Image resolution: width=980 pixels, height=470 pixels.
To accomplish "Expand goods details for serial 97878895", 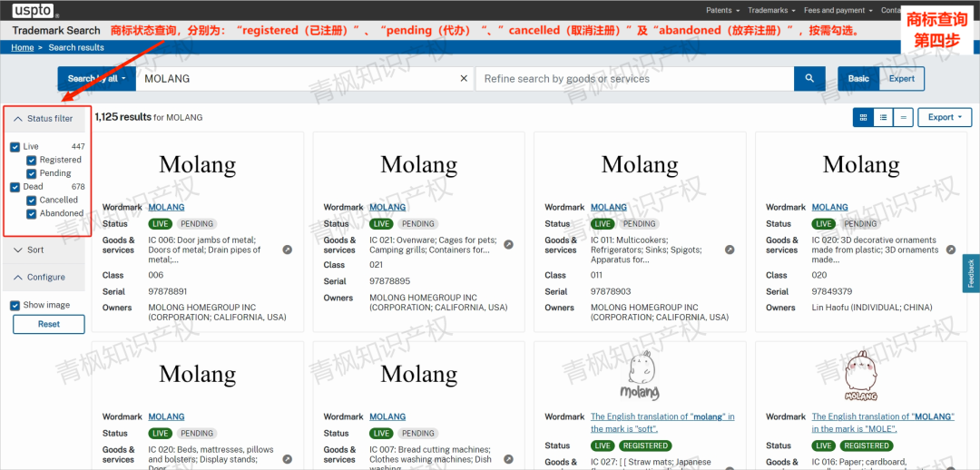I will (x=508, y=244).
